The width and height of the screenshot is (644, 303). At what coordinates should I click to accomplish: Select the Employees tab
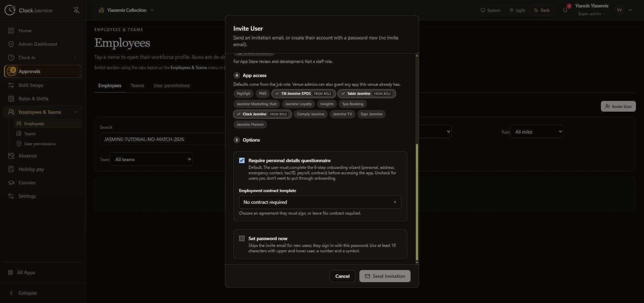coord(110,85)
